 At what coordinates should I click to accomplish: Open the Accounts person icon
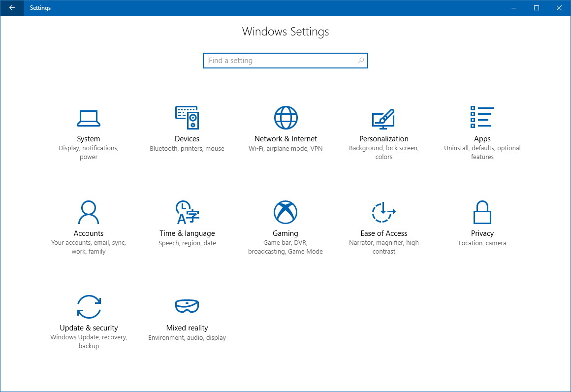pyautogui.click(x=89, y=212)
